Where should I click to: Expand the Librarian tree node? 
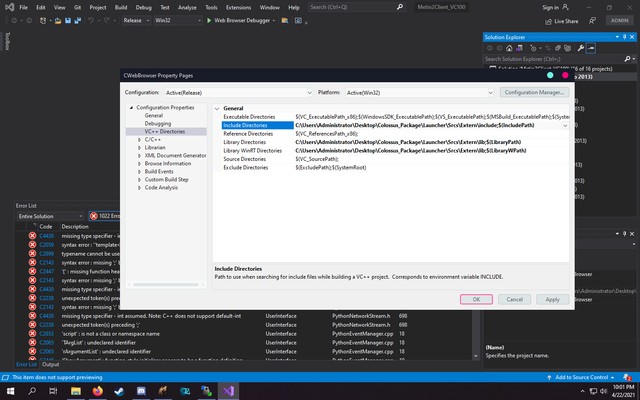click(x=139, y=147)
